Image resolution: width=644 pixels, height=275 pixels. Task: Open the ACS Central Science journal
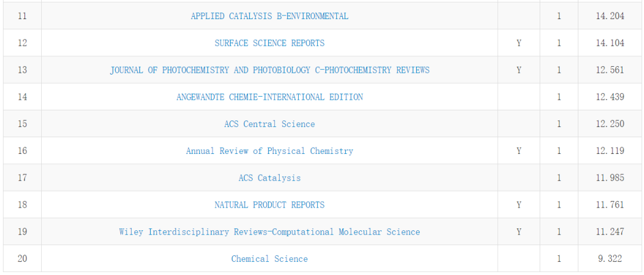(270, 124)
